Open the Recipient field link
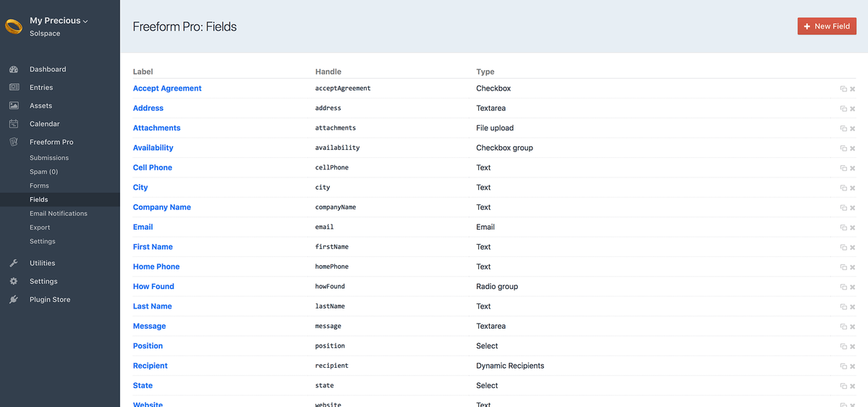Viewport: 868px width, 407px height. pos(150,366)
